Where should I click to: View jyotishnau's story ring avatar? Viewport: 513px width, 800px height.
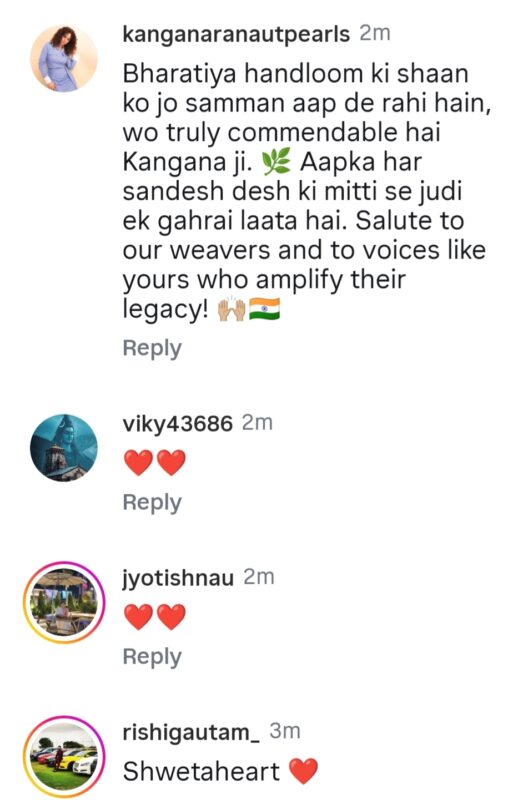pos(64,602)
